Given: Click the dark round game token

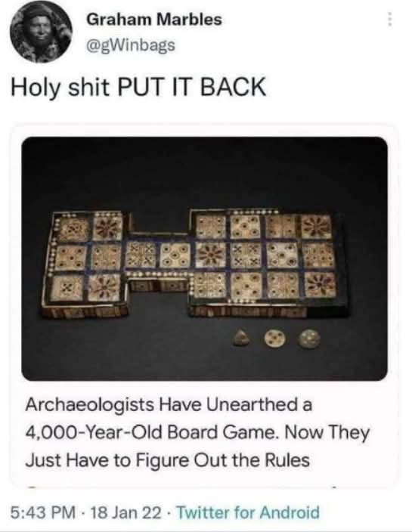Looking at the screenshot, I should coord(309,339).
